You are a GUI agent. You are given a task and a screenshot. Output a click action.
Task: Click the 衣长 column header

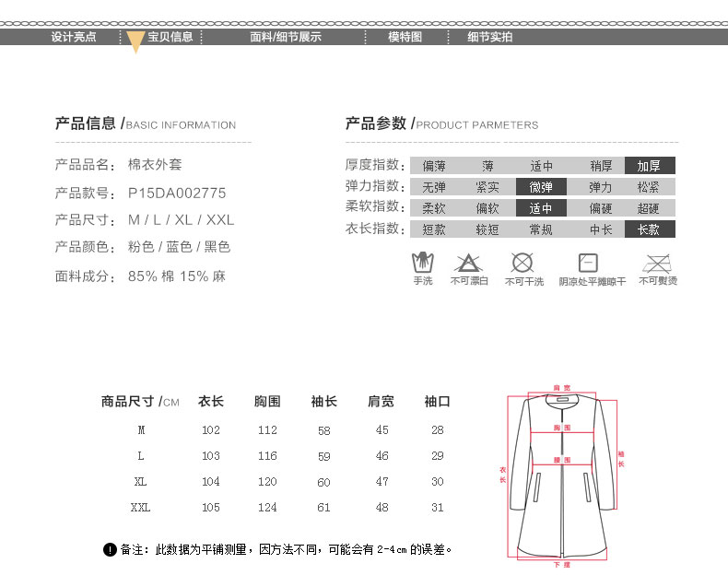click(211, 401)
